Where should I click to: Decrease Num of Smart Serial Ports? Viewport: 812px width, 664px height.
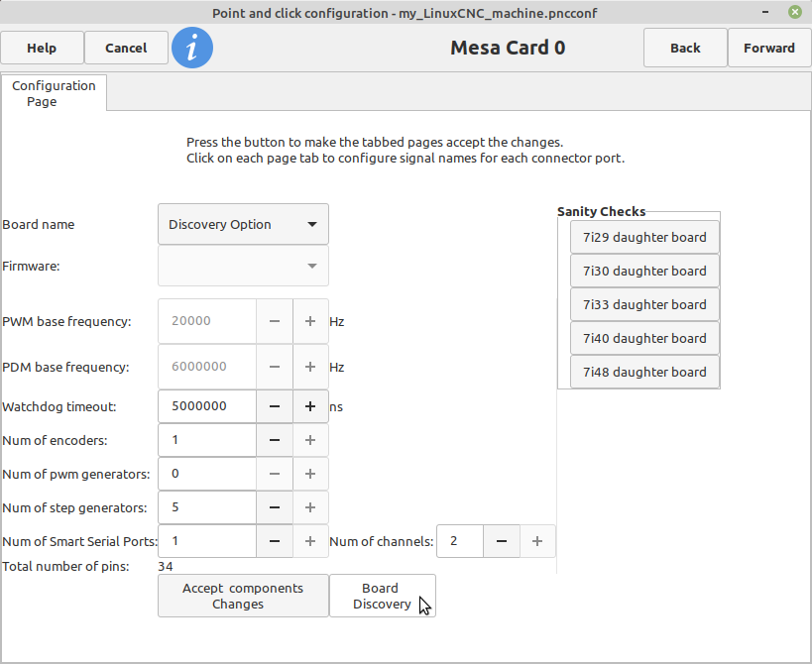click(x=275, y=541)
